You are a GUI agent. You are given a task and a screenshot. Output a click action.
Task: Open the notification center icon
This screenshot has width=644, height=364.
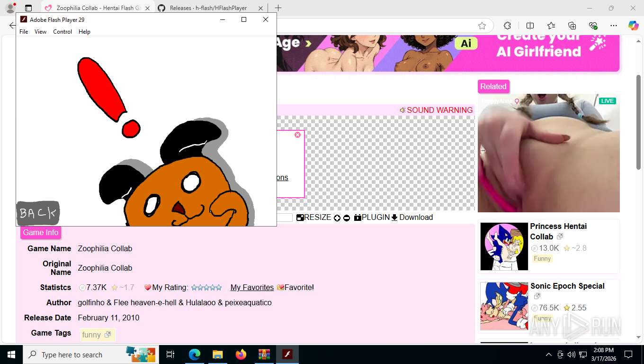coord(628,355)
